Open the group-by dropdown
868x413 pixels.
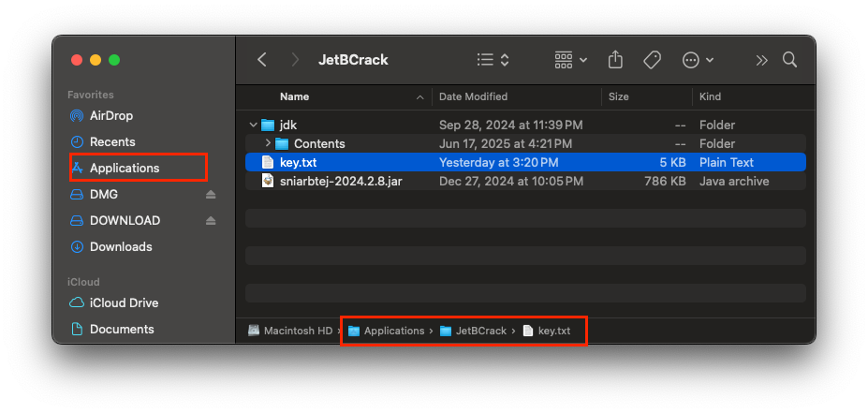570,60
